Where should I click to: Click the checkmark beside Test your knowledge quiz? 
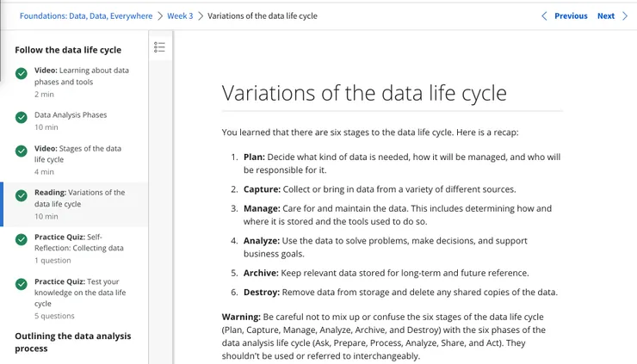tap(22, 287)
